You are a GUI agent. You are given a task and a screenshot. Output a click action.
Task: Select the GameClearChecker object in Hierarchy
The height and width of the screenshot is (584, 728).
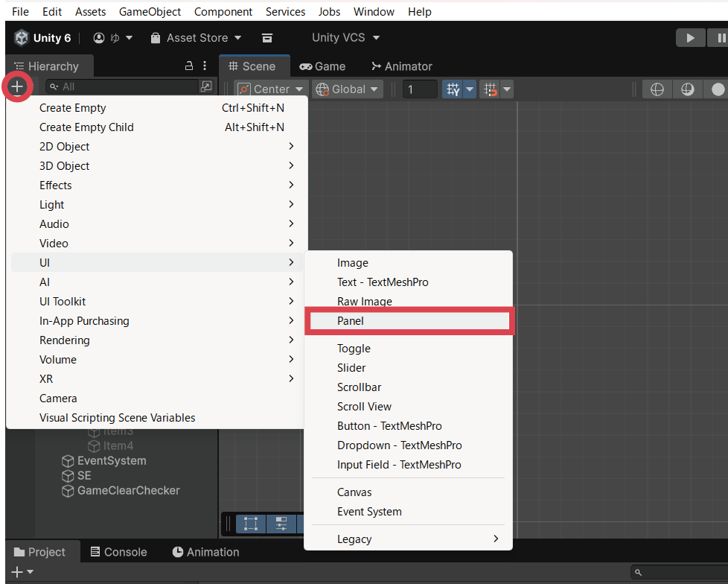click(128, 491)
